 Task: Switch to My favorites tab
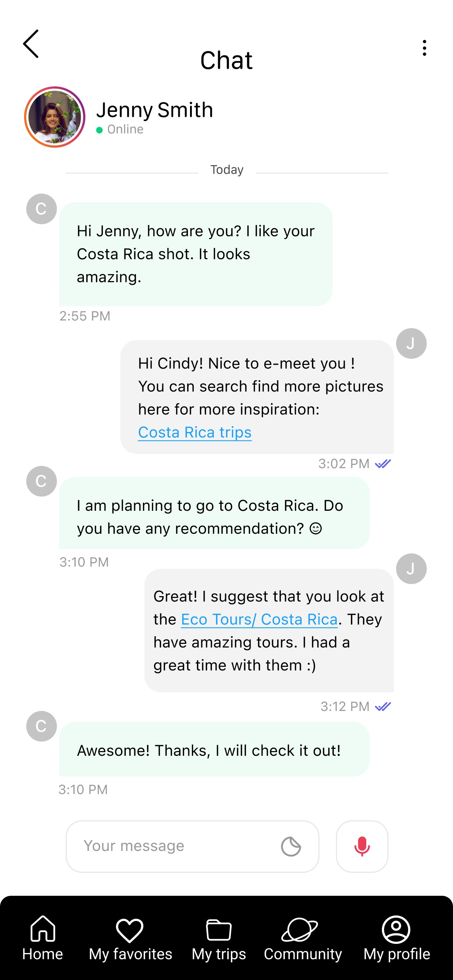pyautogui.click(x=130, y=938)
